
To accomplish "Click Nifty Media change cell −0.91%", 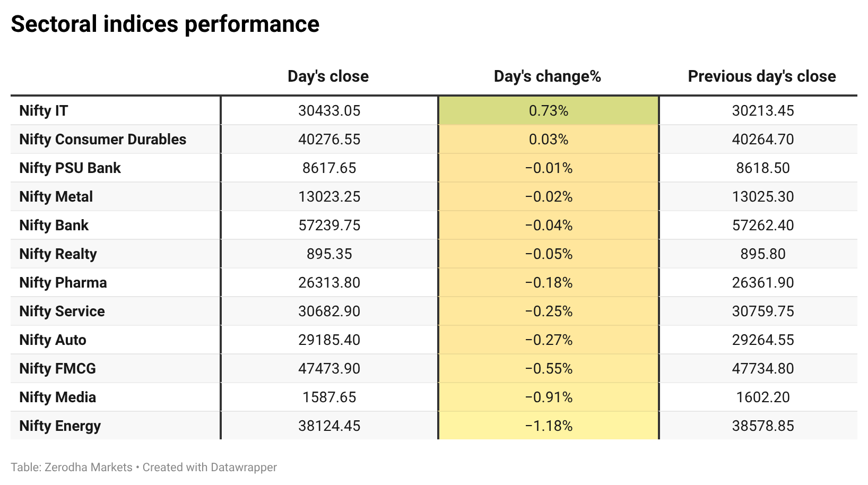I will 549,397.
